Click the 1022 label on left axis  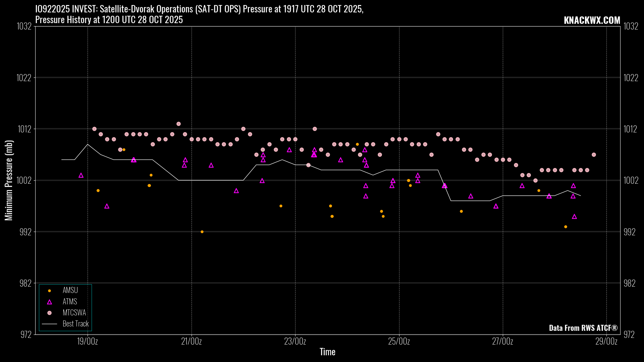coord(24,78)
